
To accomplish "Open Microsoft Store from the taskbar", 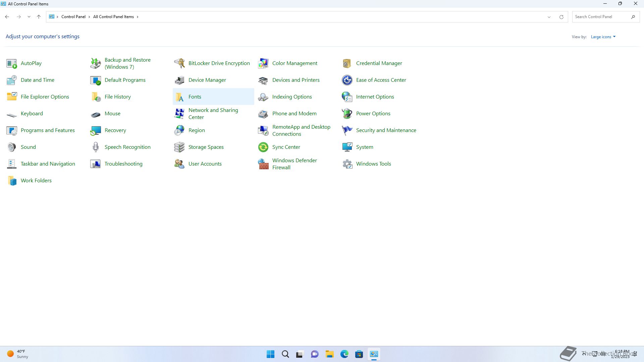I will [359, 354].
